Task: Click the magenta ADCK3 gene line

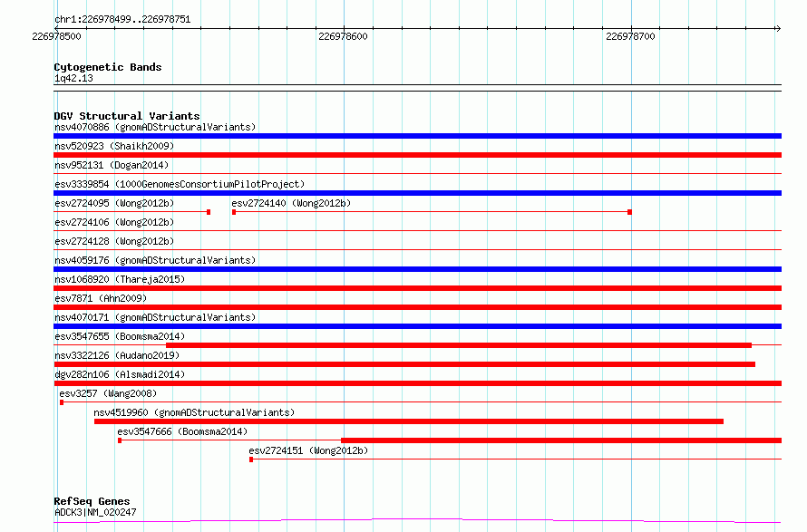Action: pos(417,521)
